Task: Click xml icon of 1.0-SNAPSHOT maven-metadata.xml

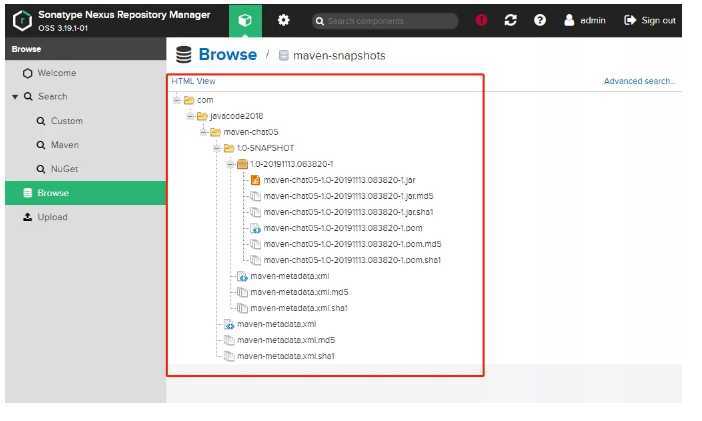Action: tap(242, 276)
